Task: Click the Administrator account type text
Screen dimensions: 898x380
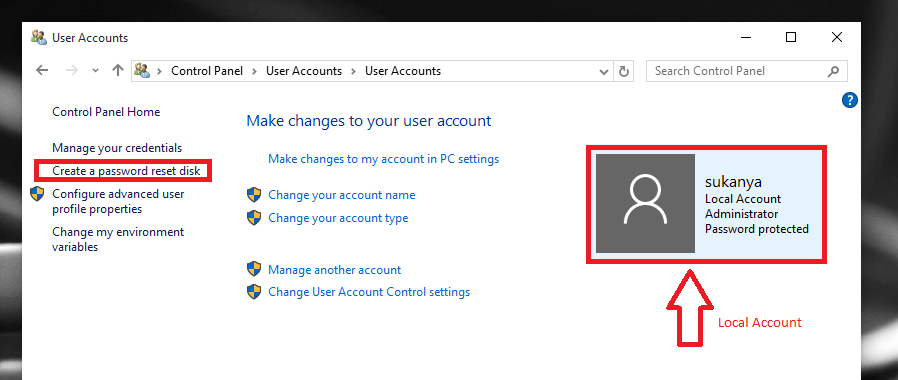Action: coord(741,214)
